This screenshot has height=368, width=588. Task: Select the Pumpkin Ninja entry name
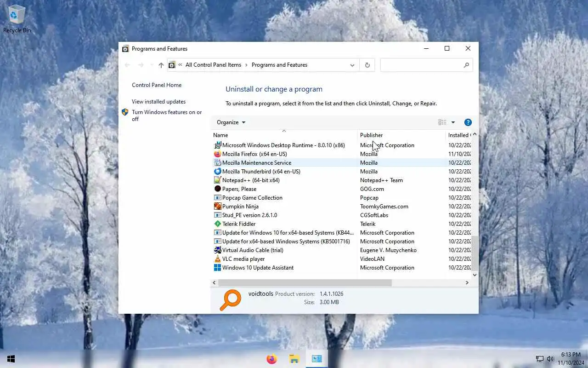pos(240,207)
